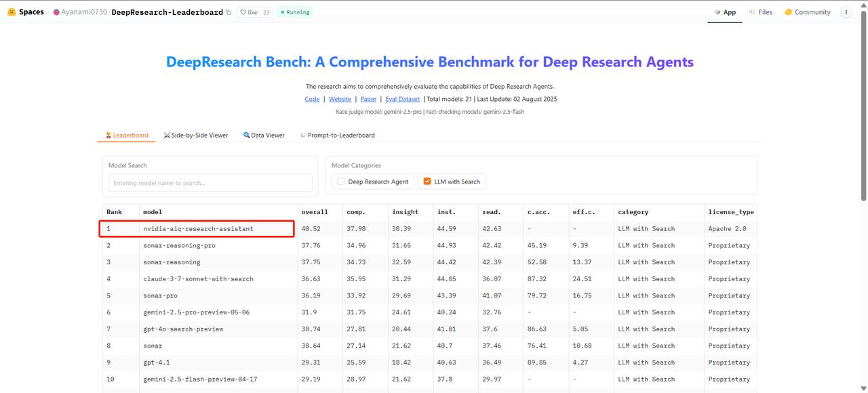Select the Data Viewer tab

click(x=264, y=135)
